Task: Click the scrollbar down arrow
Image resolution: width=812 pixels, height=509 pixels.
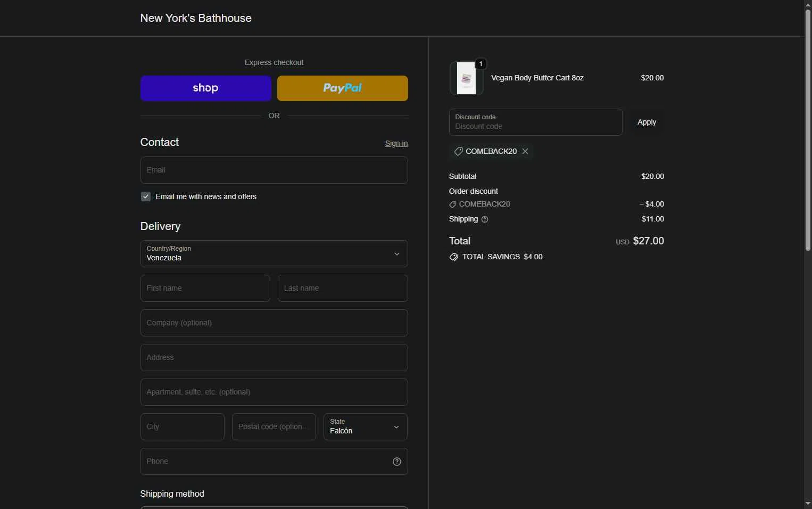Action: tap(808, 504)
